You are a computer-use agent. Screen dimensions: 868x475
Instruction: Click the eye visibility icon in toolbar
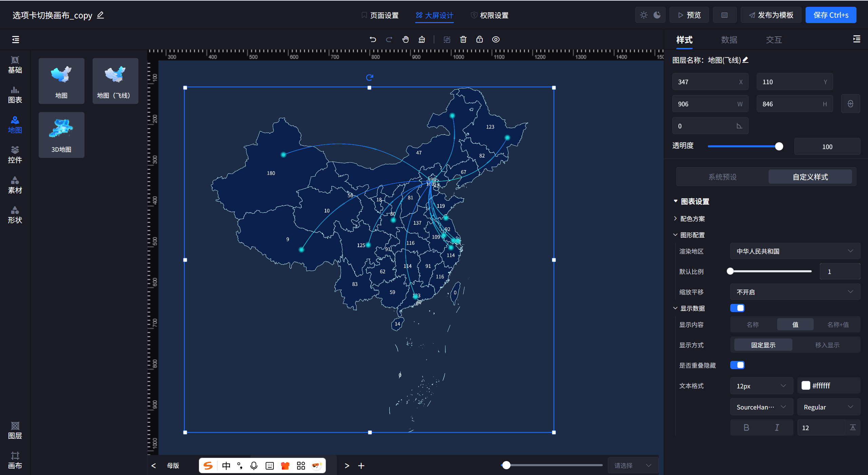[496, 39]
